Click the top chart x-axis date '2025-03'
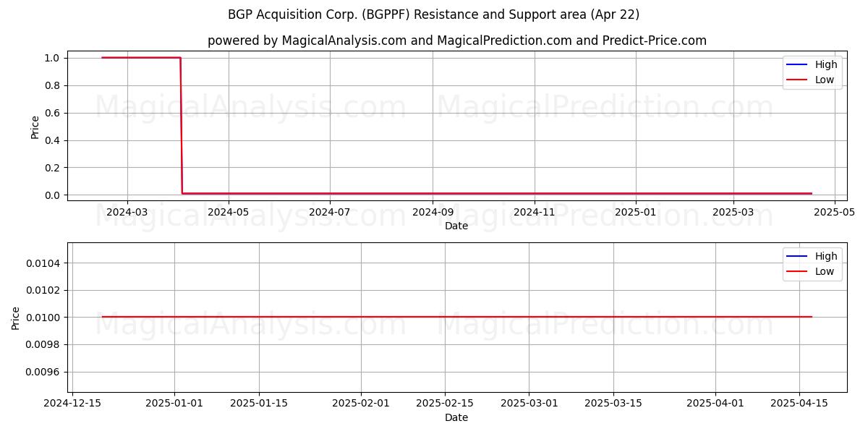 [x=733, y=212]
